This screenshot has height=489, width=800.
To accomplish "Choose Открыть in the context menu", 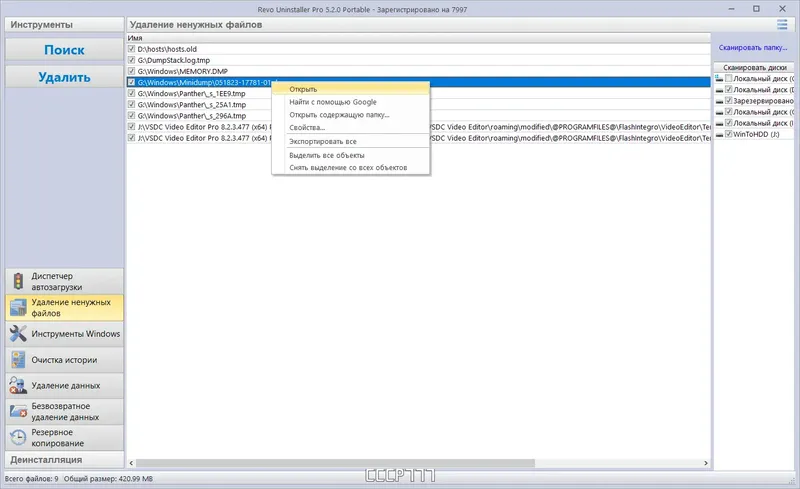I will coord(351,89).
